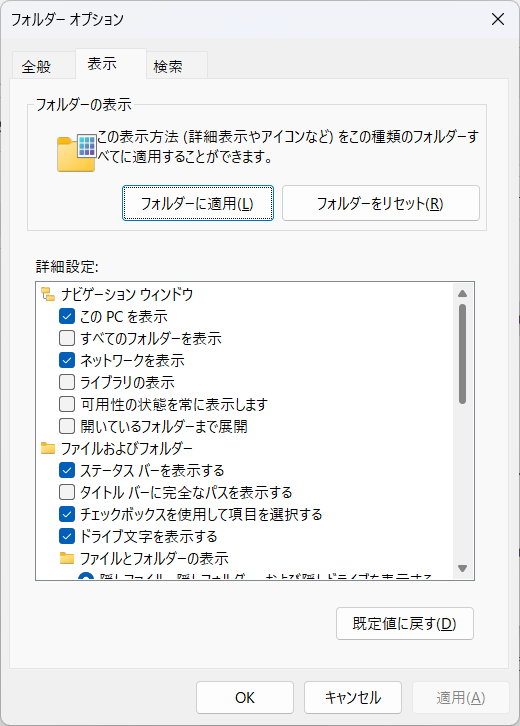This screenshot has width=520, height=726.
Task: Click the フォルダーをリセット(R) button
Action: [381, 203]
